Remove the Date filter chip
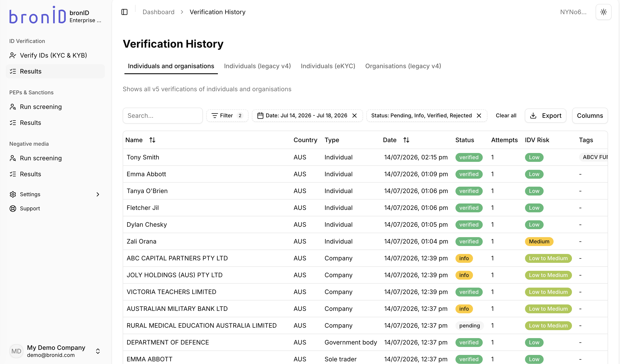The image size is (620, 364). coord(355,116)
